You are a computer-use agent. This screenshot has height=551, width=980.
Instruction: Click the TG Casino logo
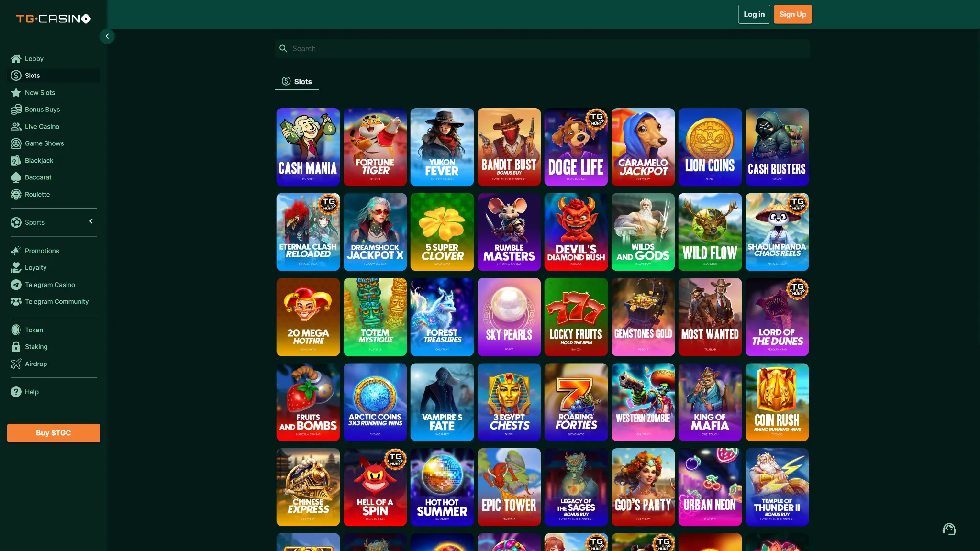coord(53,19)
